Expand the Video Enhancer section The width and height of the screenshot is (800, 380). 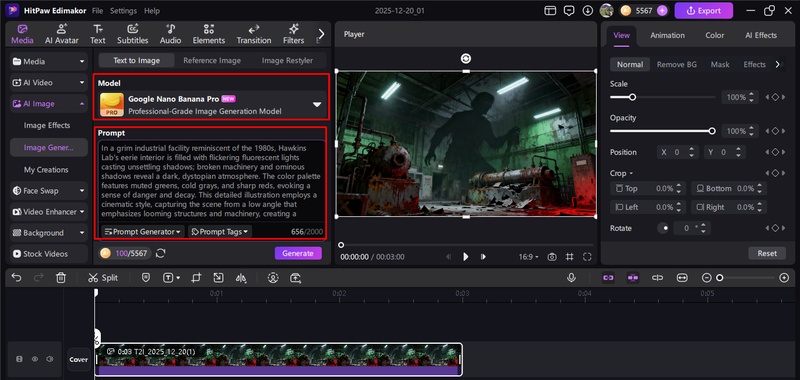point(49,212)
